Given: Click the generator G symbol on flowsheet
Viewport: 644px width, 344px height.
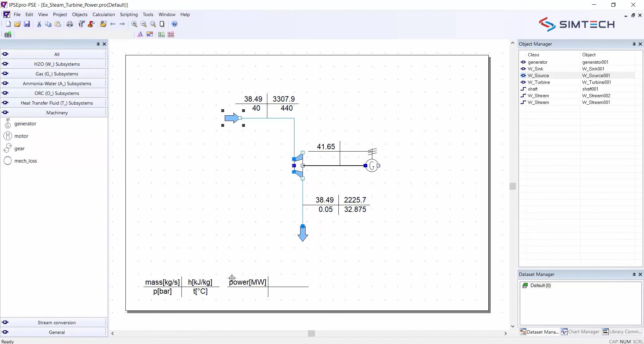Looking at the screenshot, I should [372, 165].
